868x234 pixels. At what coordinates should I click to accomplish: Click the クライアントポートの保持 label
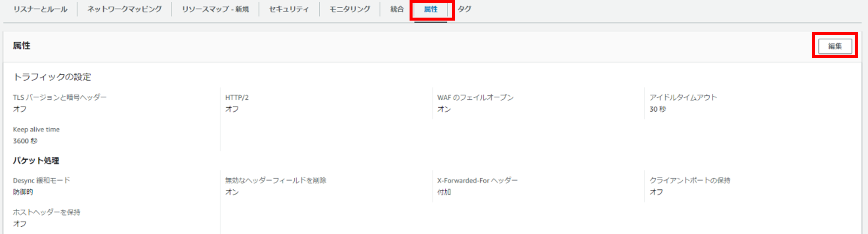click(x=690, y=180)
